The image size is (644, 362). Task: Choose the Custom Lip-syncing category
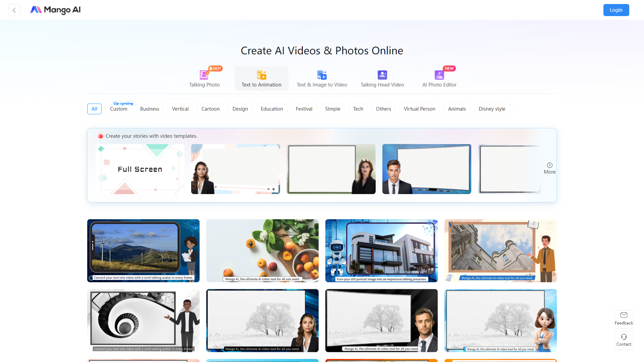[119, 109]
